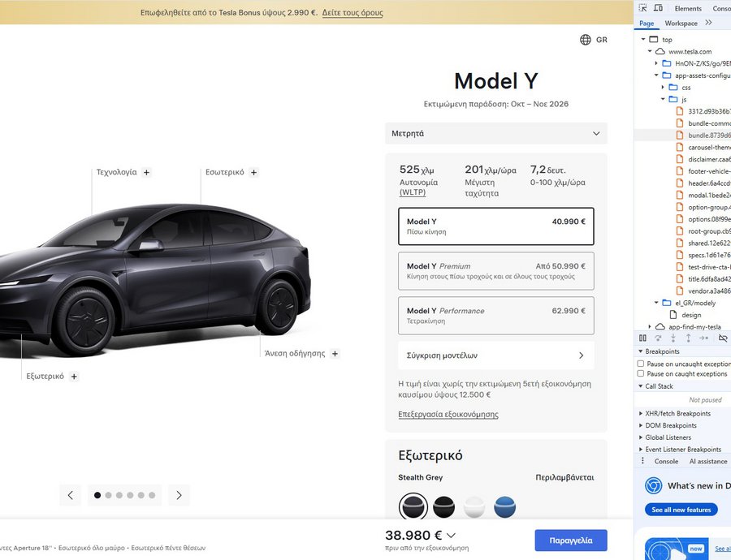The image size is (731, 560).
Task: Click the plus icon next to Τεχνολογία
Action: [146, 172]
